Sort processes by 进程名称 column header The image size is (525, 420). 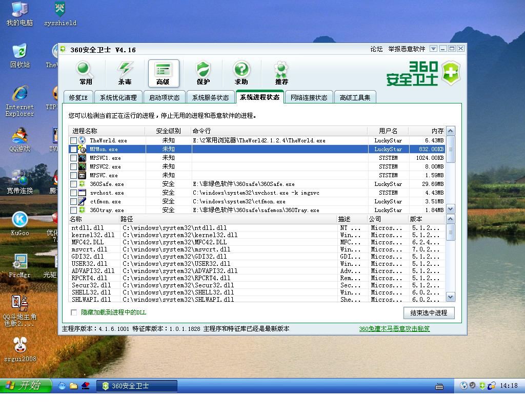[107, 131]
